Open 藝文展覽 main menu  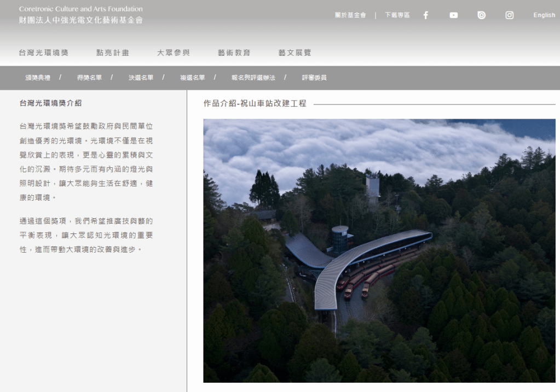pyautogui.click(x=295, y=53)
